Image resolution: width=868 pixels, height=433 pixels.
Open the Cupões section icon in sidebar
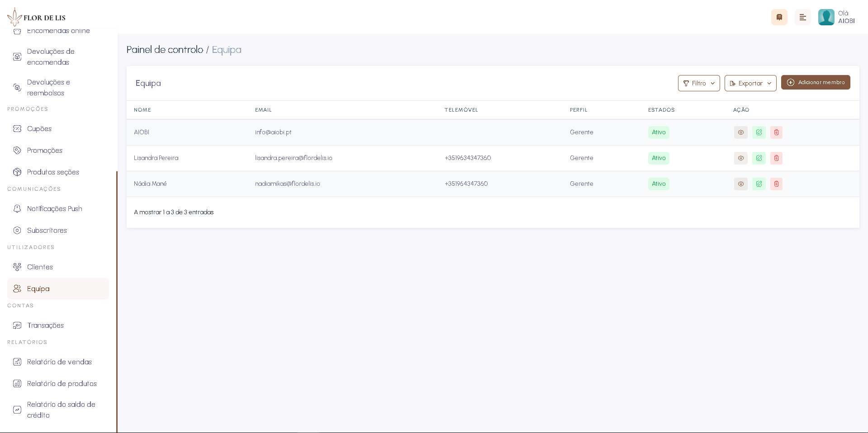tap(17, 128)
